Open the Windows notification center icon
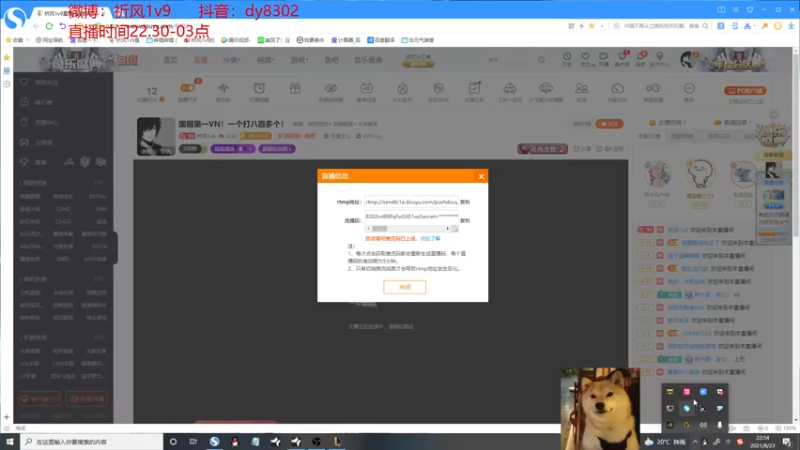Screen dimensions: 800x450 coord(787,442)
